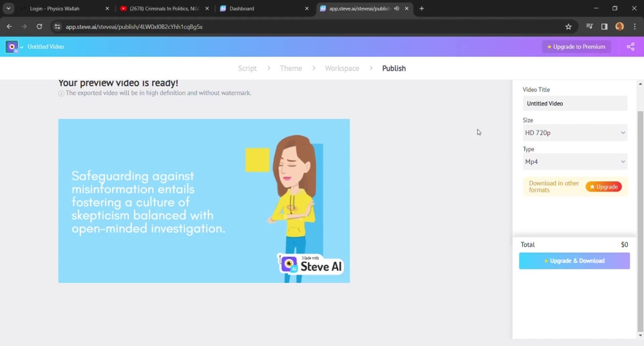Click the preview video is ready heading
The width and height of the screenshot is (644, 346).
pyautogui.click(x=118, y=83)
